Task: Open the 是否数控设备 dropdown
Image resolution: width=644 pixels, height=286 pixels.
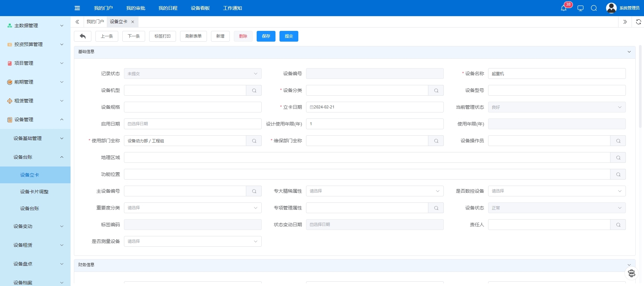Action: [x=557, y=191]
